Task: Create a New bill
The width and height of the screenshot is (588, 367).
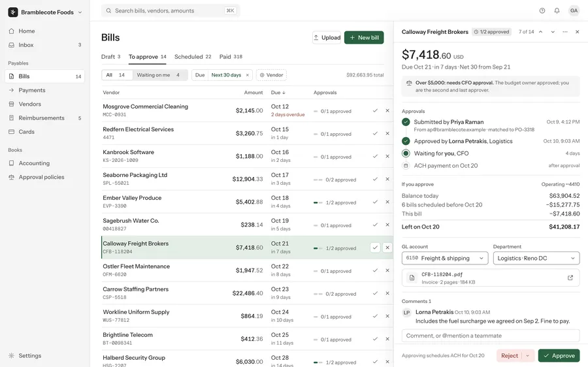Action: click(x=364, y=37)
